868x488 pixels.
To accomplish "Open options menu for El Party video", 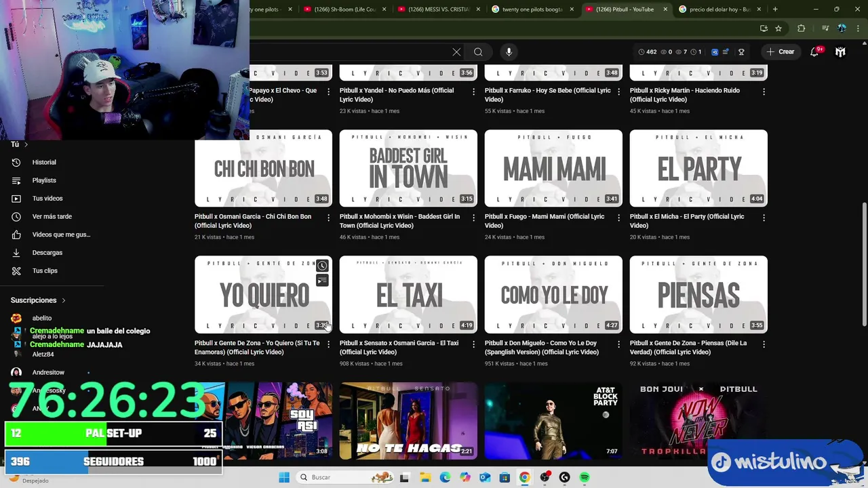I will [764, 218].
